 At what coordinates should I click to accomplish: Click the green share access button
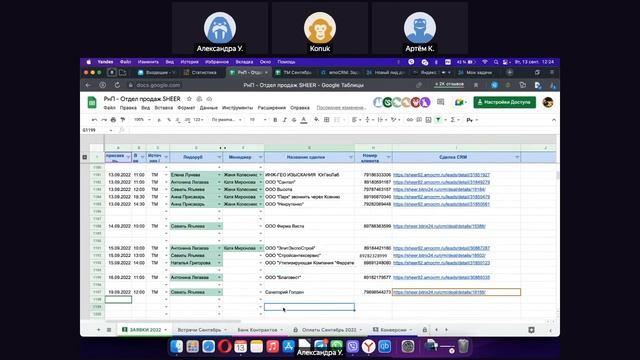(504, 102)
